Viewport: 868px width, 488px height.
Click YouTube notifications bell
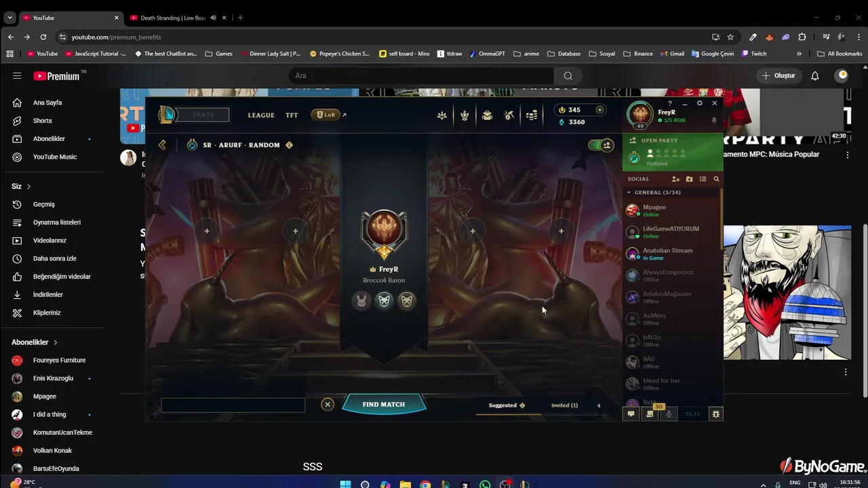click(x=815, y=76)
